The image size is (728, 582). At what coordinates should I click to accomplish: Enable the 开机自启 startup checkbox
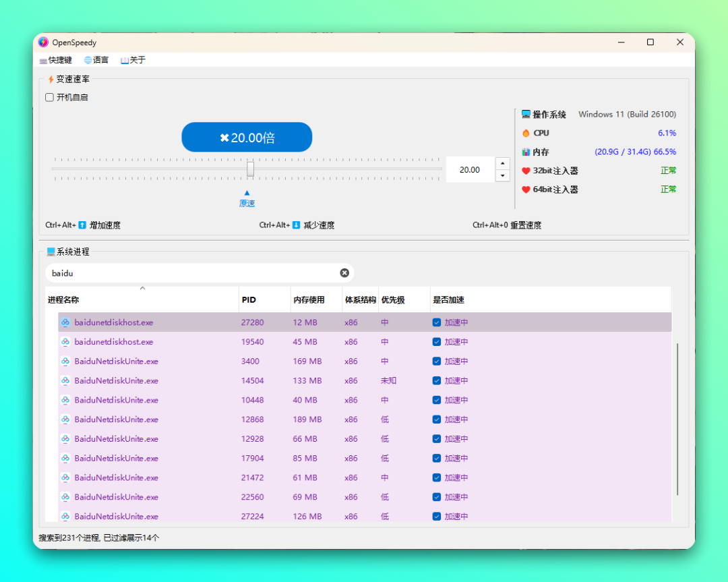[x=49, y=97]
